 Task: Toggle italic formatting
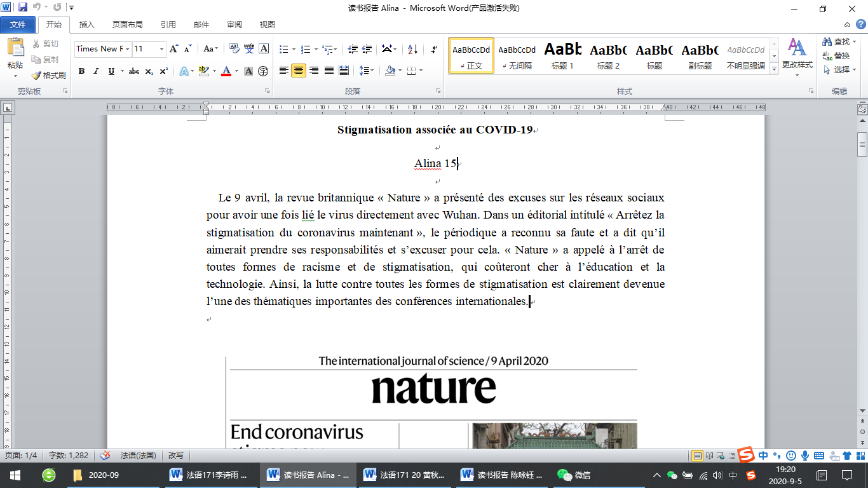point(96,71)
